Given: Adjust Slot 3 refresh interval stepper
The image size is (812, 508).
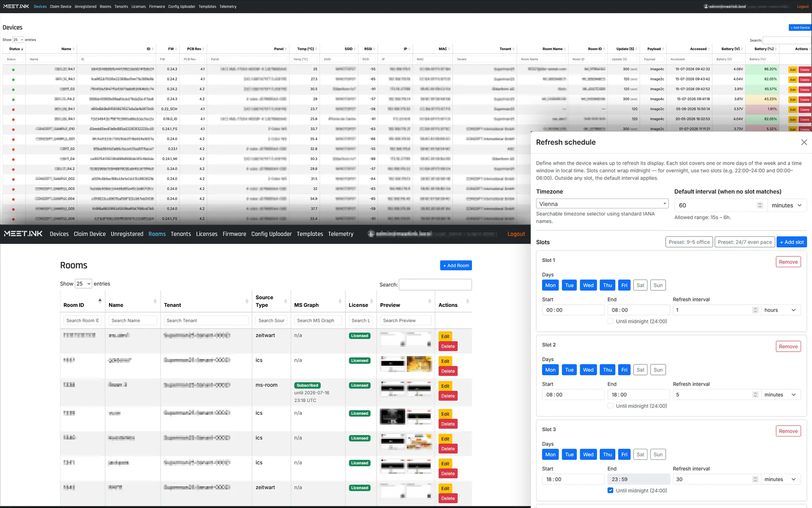Looking at the screenshot, I should tap(755, 480).
